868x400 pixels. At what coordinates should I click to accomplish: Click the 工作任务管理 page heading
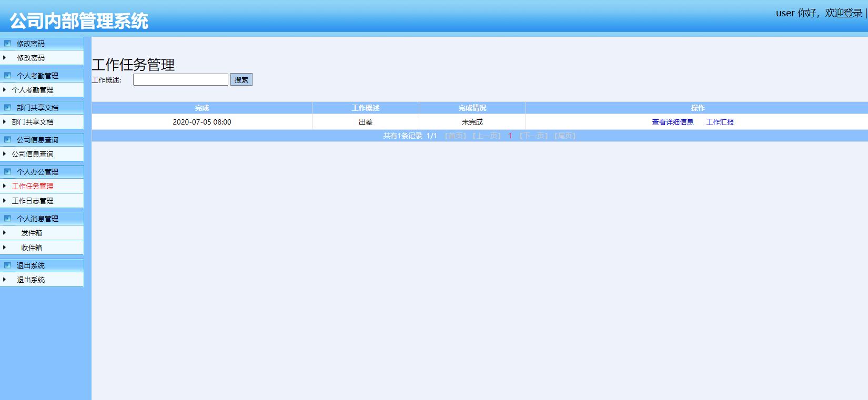click(x=133, y=65)
